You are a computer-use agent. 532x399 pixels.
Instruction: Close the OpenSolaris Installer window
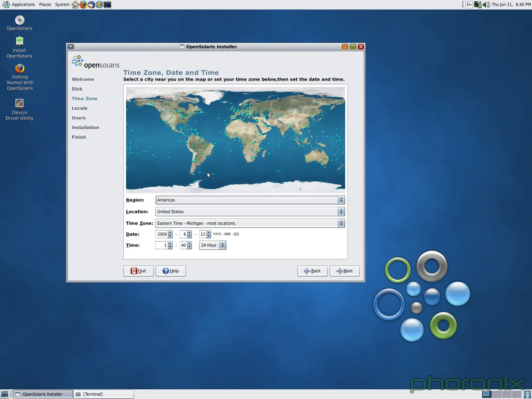[361, 47]
